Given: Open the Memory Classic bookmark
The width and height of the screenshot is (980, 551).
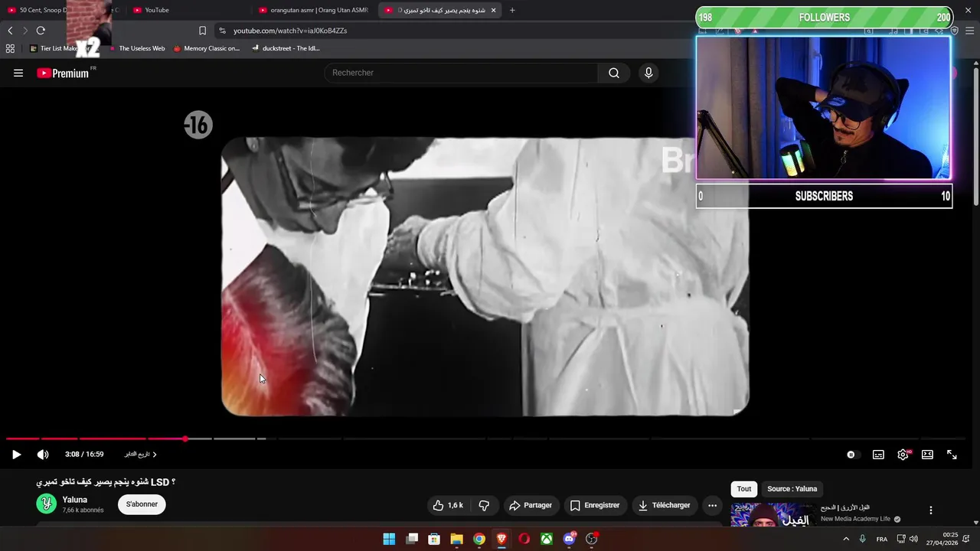Looking at the screenshot, I should pyautogui.click(x=207, y=48).
